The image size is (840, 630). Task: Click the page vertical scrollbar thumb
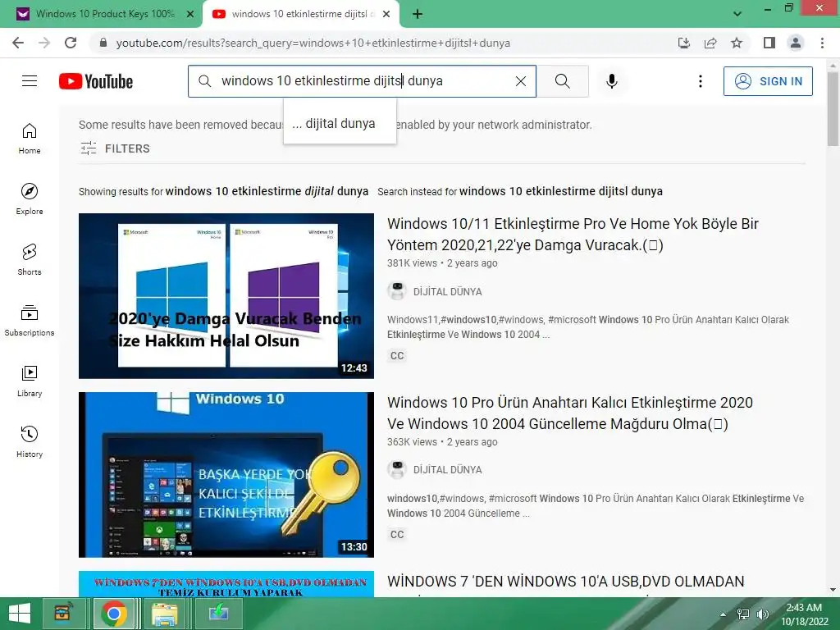[833, 107]
